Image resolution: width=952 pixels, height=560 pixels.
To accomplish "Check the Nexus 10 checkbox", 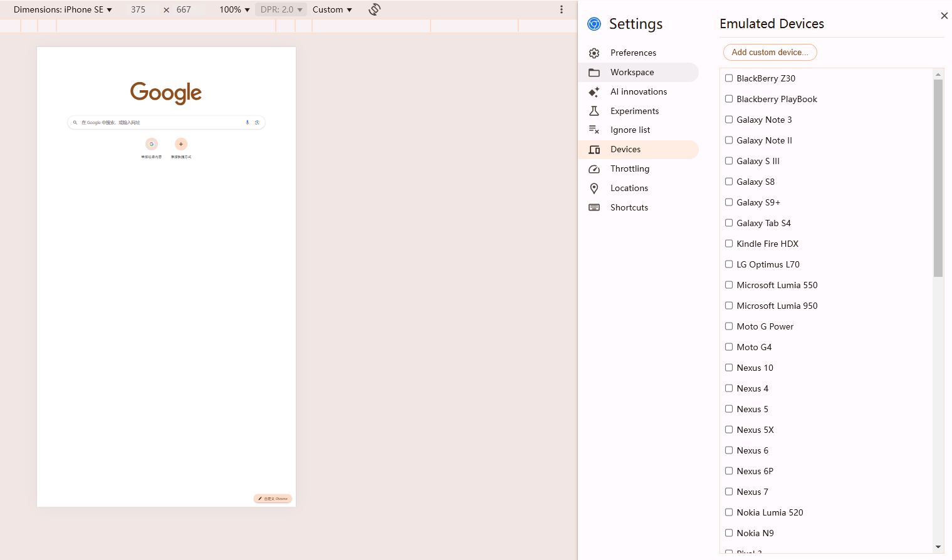I will coord(729,368).
